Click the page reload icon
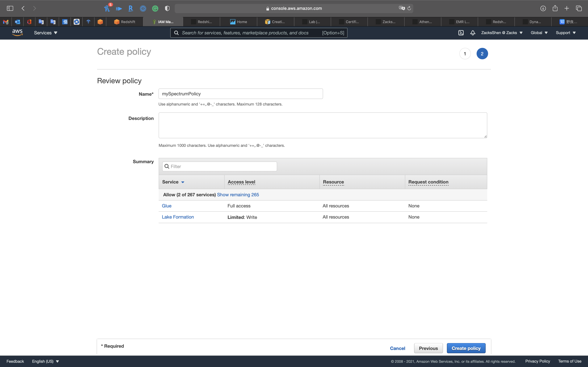The width and height of the screenshot is (588, 367). tap(409, 9)
